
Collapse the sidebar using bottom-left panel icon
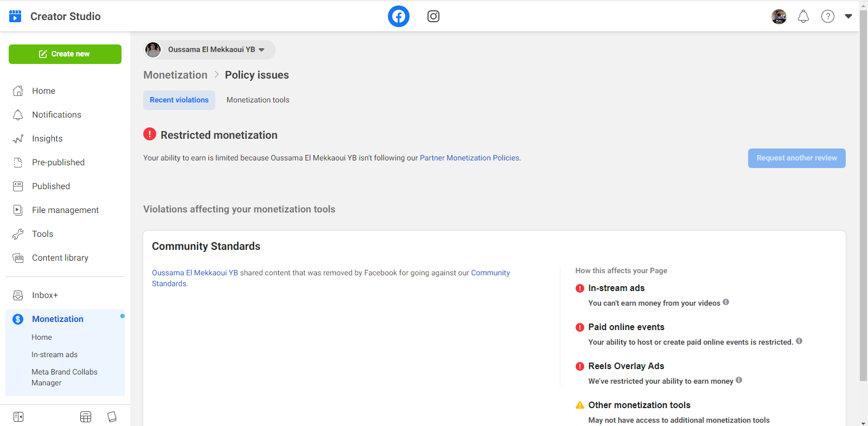click(18, 417)
